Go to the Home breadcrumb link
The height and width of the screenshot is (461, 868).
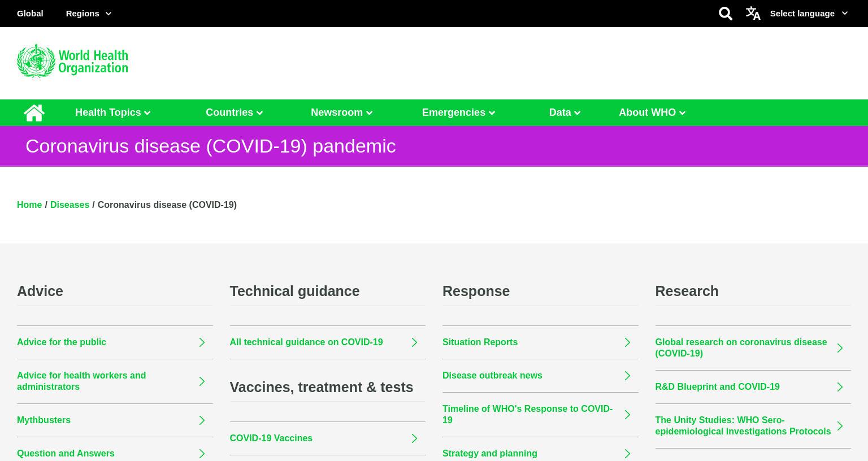29,205
